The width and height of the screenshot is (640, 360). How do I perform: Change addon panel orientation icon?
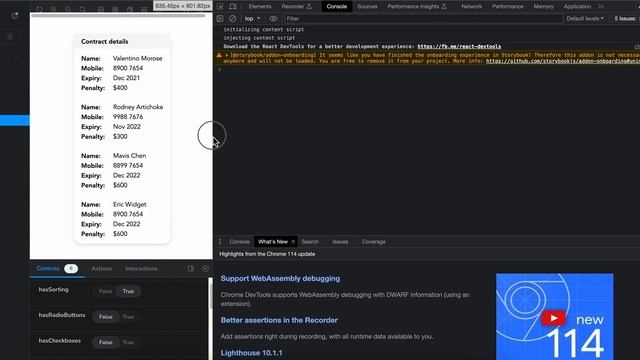[191, 269]
